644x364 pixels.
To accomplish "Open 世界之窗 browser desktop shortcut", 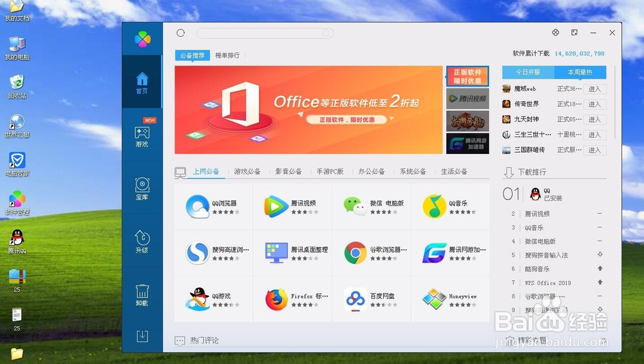I will [17, 126].
